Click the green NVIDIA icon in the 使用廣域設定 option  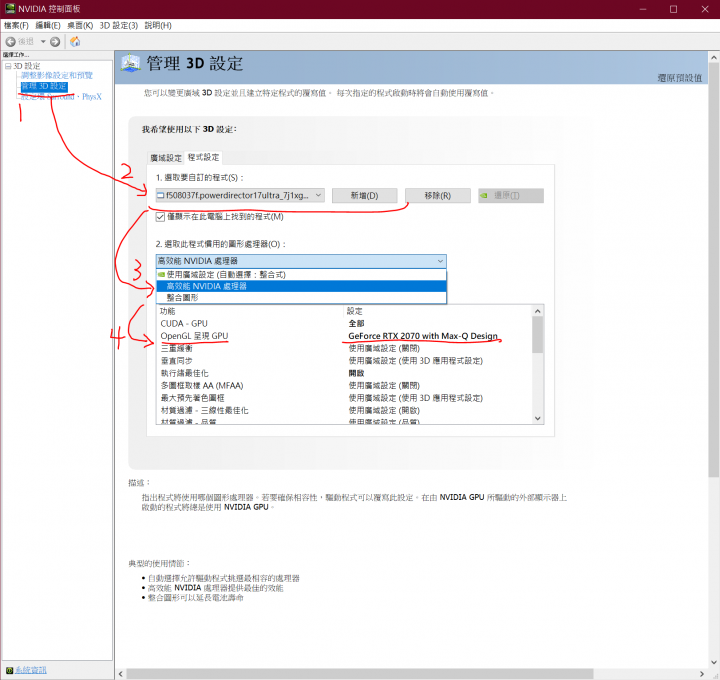coord(161,275)
